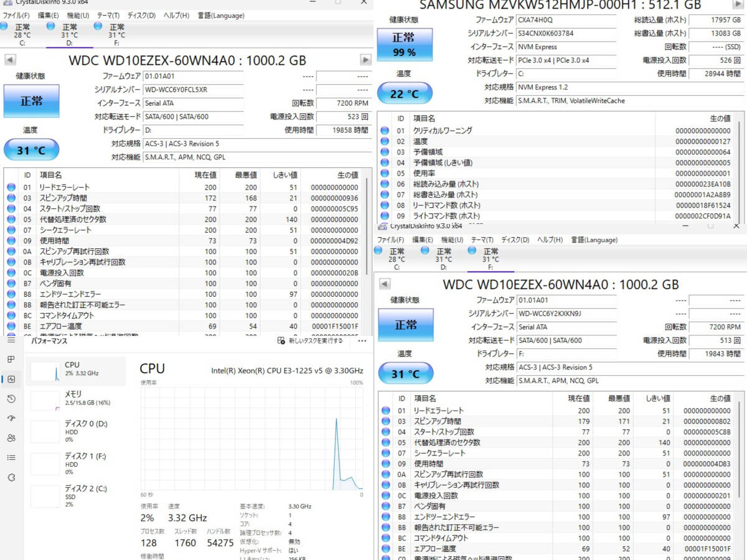Click status orb of 05 代替処理済のセクタ数, WD-WCC6Y0FCL5XR window

[11, 219]
